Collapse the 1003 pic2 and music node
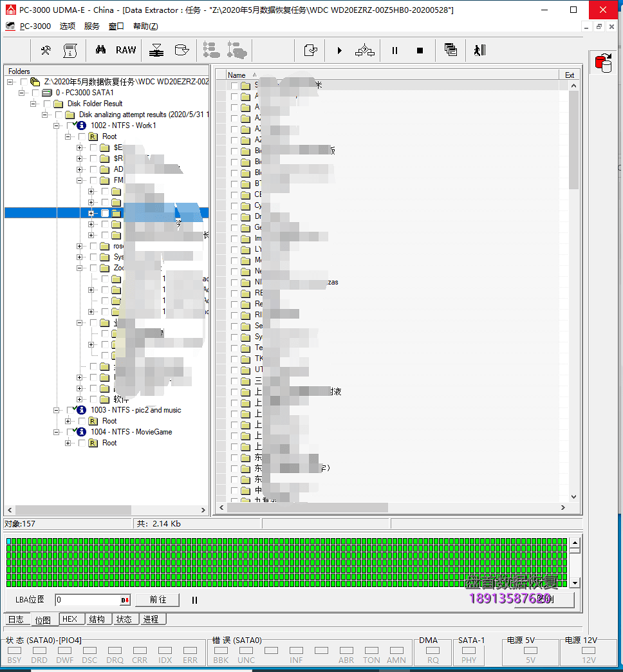The image size is (623, 672). 56,410
